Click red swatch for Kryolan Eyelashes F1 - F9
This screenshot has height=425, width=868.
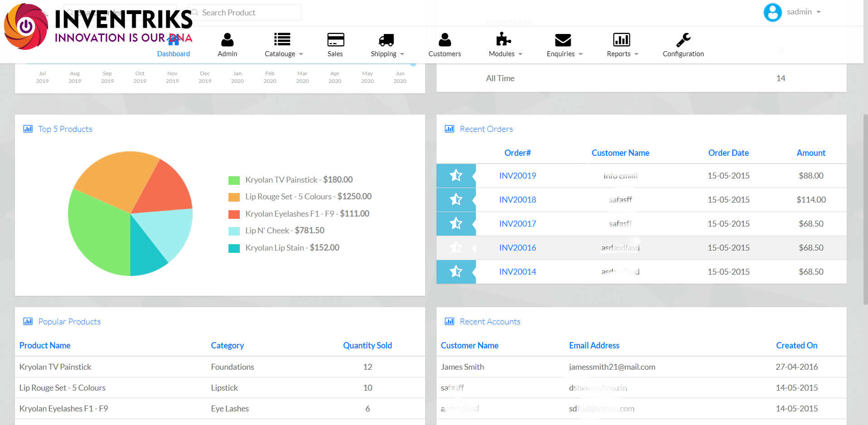pos(234,214)
